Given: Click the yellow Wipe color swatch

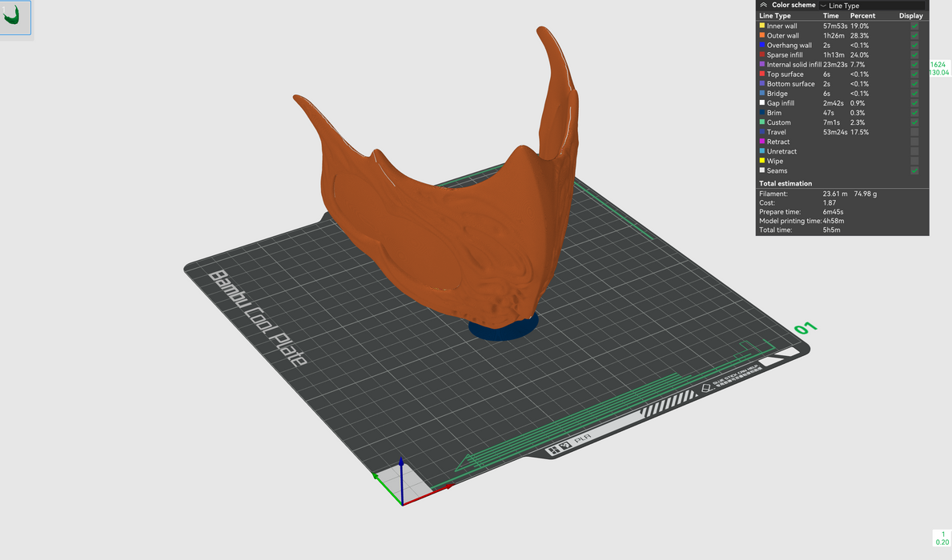Looking at the screenshot, I should click(762, 161).
